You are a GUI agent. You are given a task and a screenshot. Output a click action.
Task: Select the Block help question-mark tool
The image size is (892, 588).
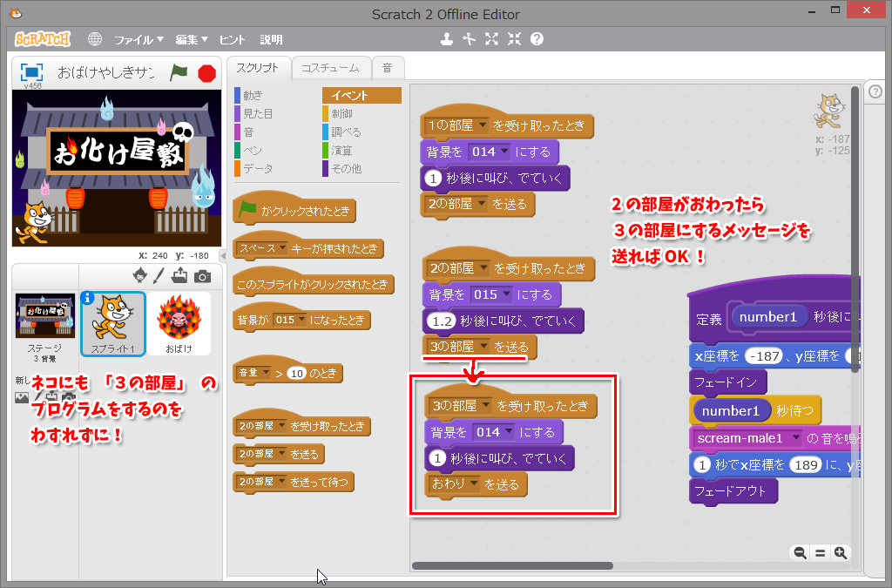(537, 38)
